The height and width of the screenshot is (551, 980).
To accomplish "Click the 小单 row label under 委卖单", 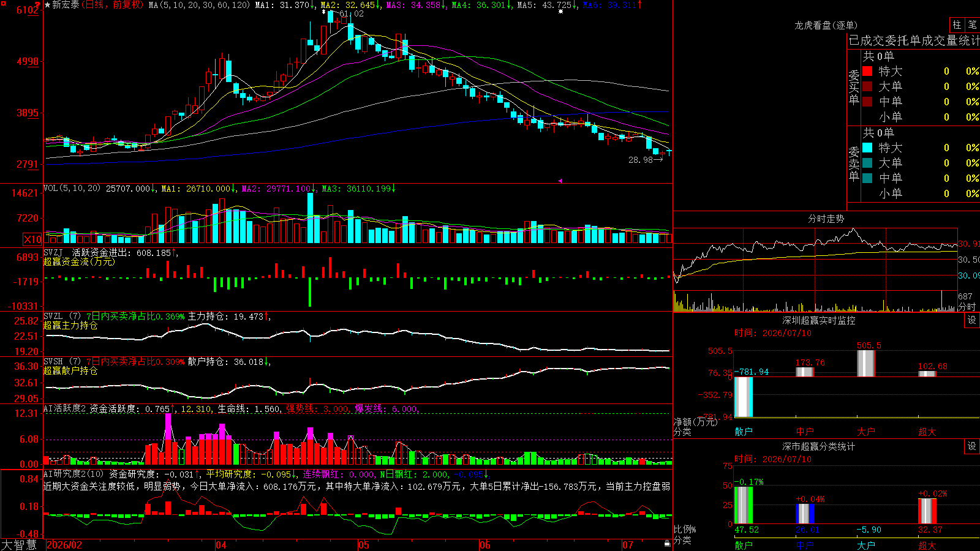I will [x=891, y=193].
